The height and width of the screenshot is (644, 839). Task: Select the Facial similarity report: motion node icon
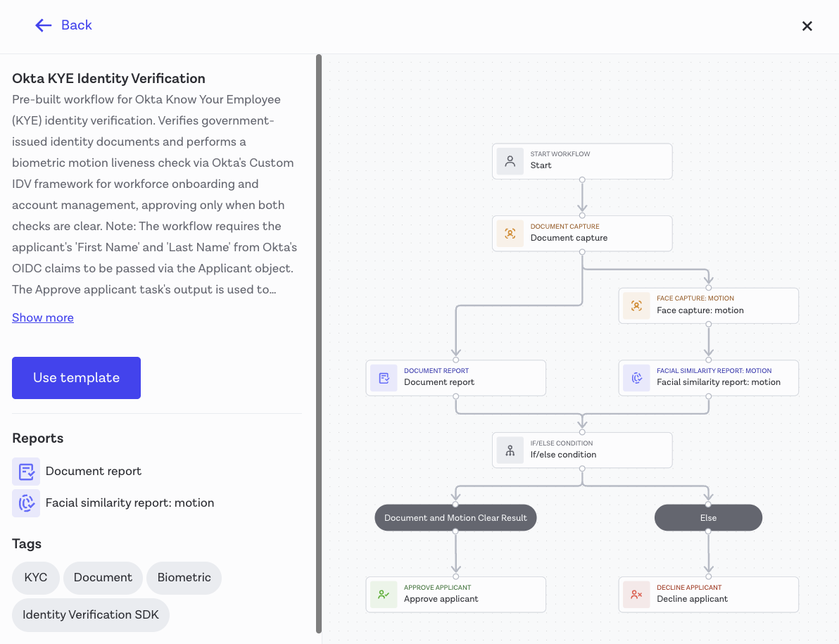click(x=636, y=378)
